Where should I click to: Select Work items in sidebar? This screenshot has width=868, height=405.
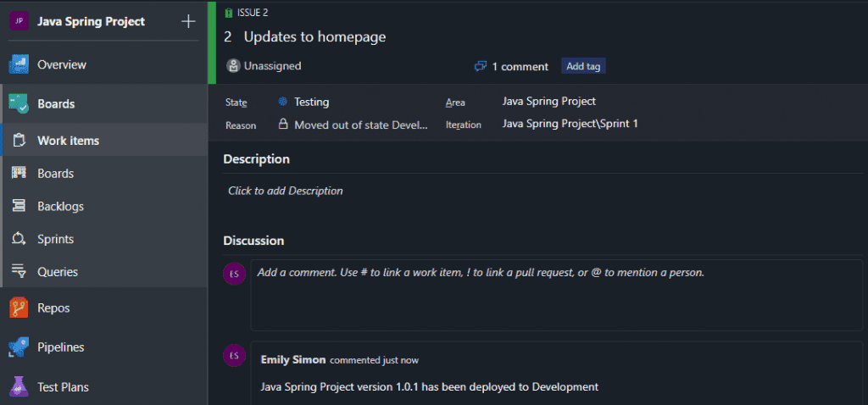tap(68, 141)
